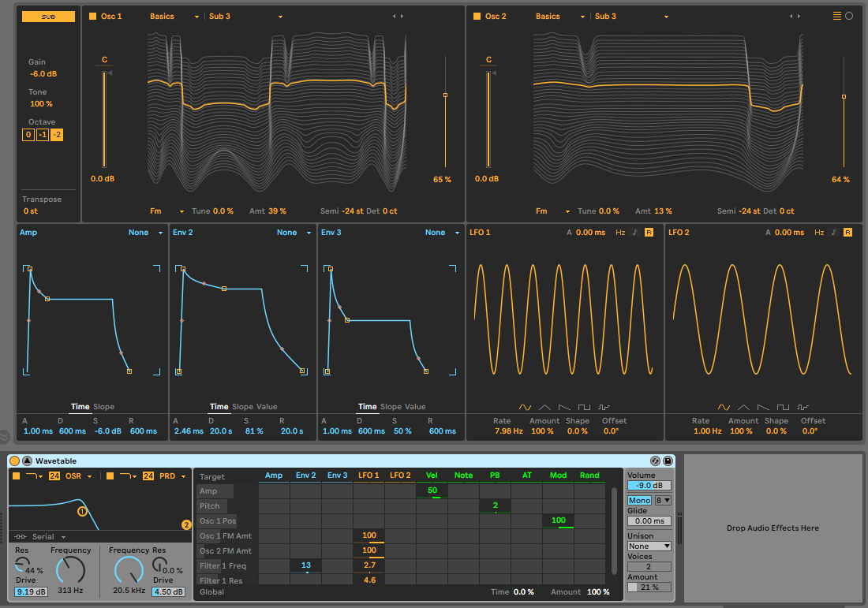Adjust the Volume slider showing -9.0 dB
The image size is (868, 608).
649,485
